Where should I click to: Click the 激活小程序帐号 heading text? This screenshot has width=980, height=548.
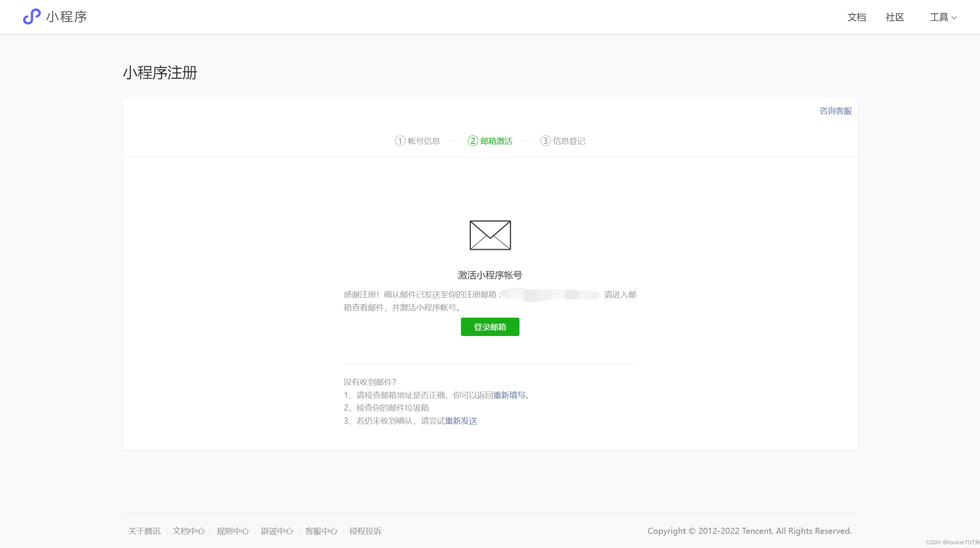490,275
